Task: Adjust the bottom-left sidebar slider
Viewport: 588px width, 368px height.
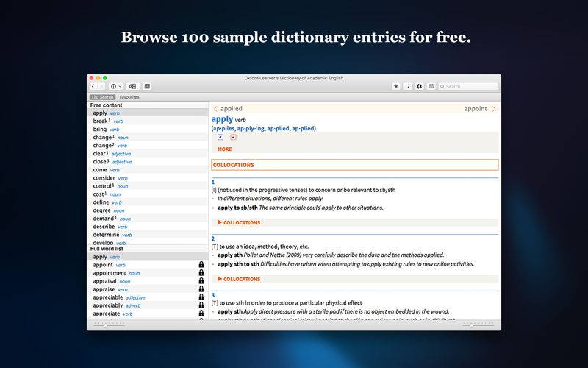Action: point(109,325)
